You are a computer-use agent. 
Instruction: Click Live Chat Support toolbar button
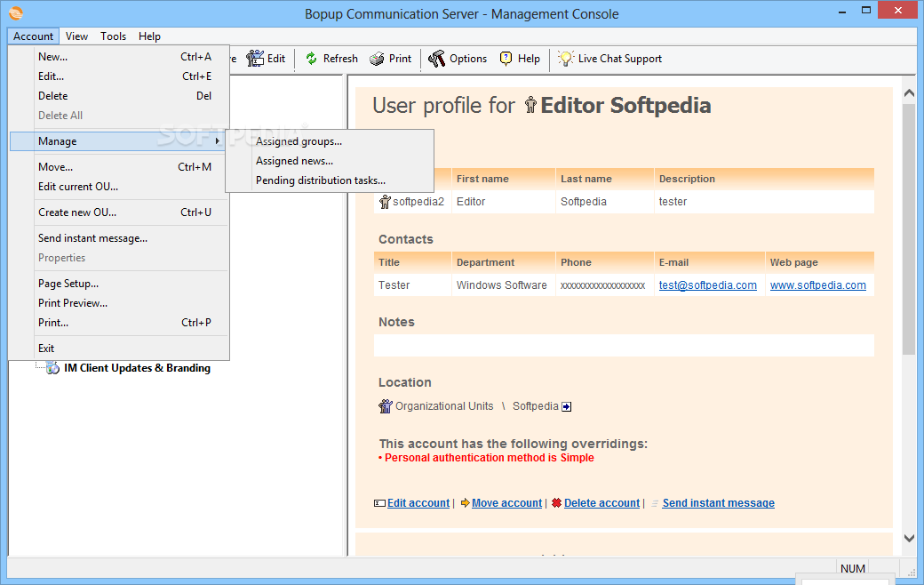tap(609, 59)
